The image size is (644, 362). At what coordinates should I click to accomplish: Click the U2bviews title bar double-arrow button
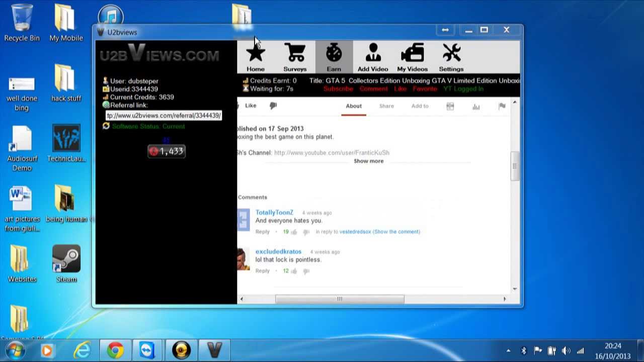tap(445, 30)
